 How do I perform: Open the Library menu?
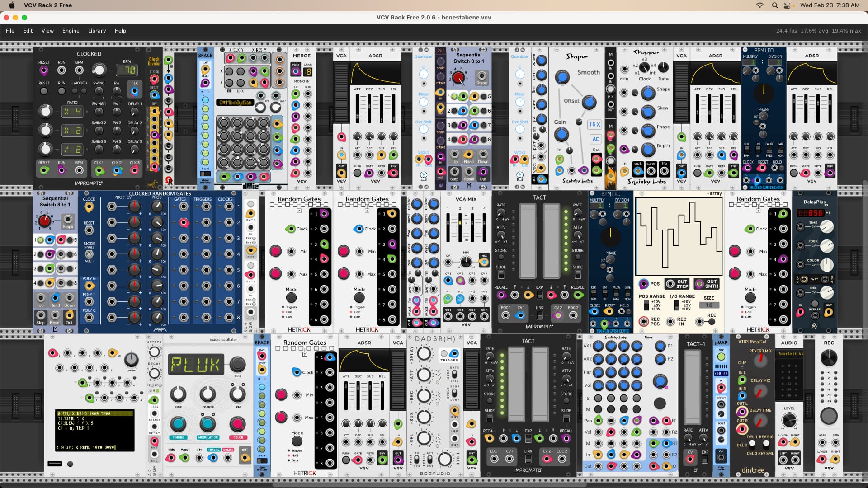pyautogui.click(x=97, y=31)
